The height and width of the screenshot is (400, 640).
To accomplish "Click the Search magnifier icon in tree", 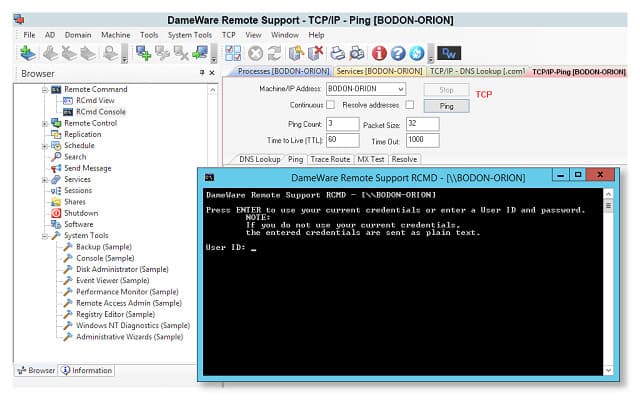I will click(x=56, y=157).
